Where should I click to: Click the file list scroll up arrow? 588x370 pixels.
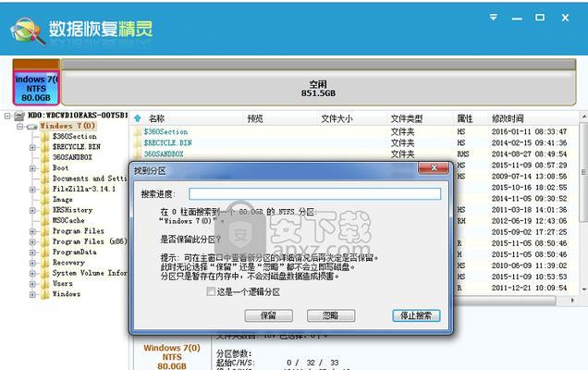click(x=584, y=117)
